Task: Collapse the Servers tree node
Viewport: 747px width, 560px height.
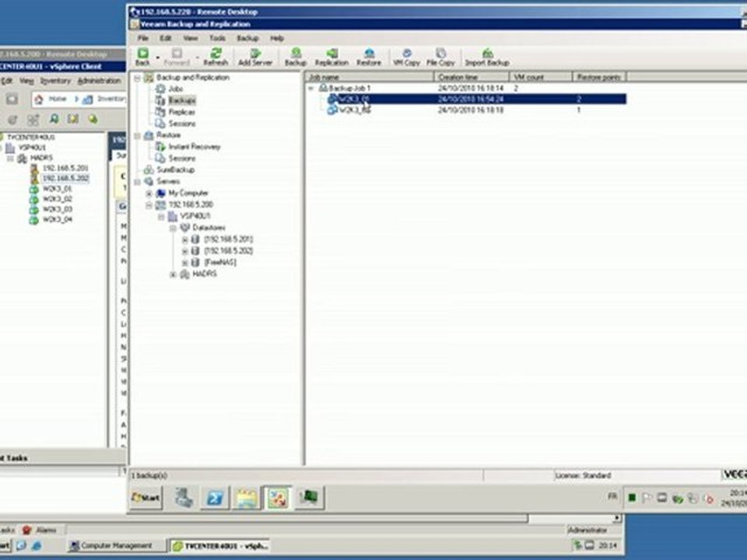Action: click(x=137, y=181)
